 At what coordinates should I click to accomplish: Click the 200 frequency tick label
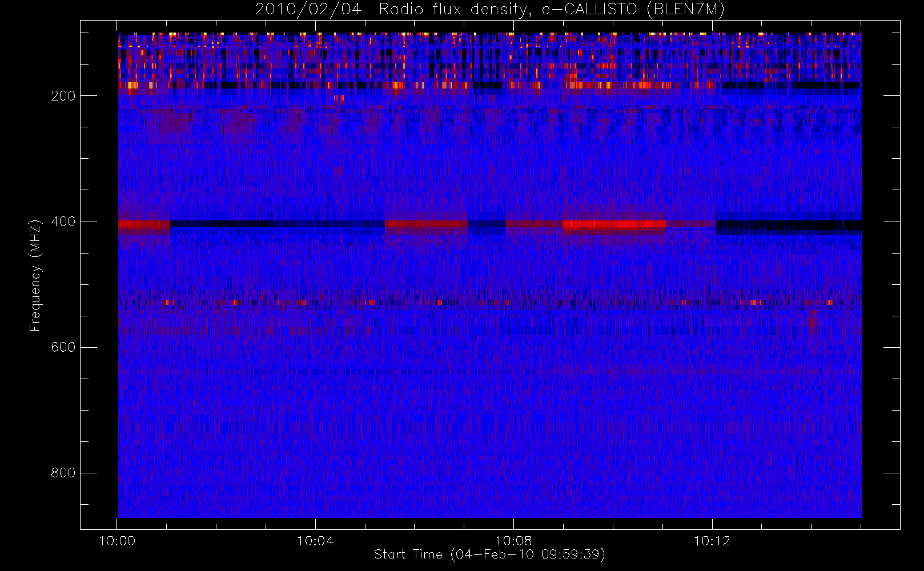tap(63, 96)
